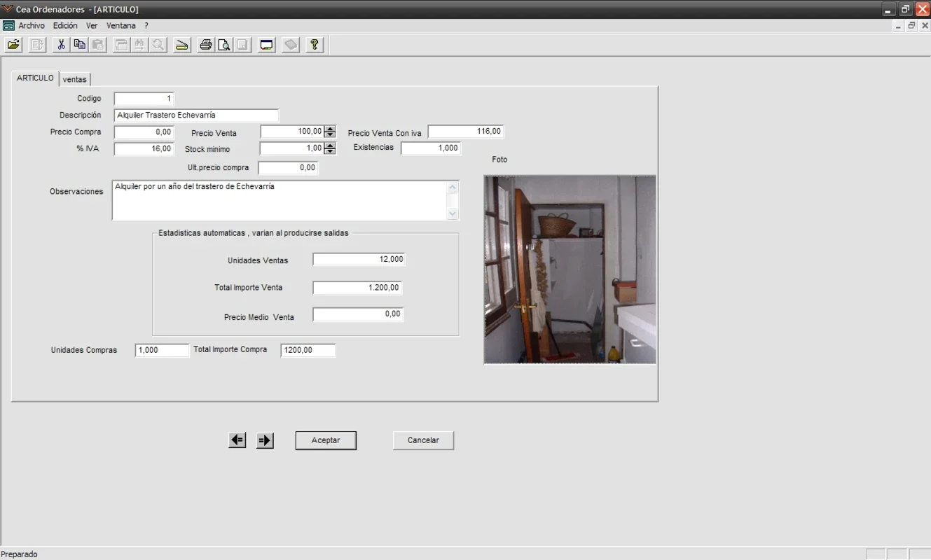Click the Cancelar button
Viewport: 931px width, 560px height.
click(423, 440)
